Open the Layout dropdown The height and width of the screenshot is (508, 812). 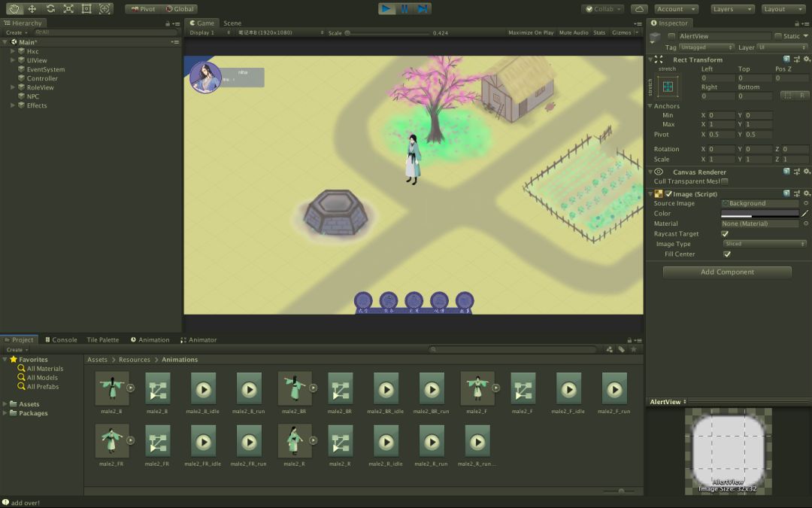pos(784,9)
